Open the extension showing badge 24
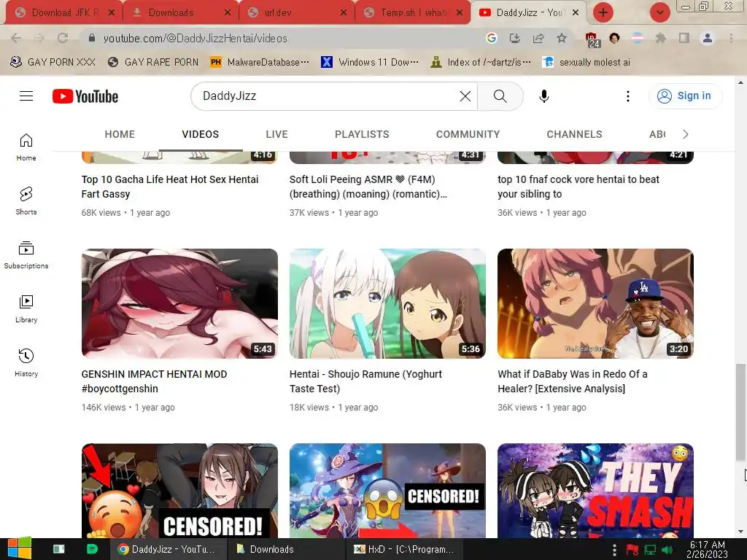This screenshot has height=560, width=747. pyautogui.click(x=592, y=39)
